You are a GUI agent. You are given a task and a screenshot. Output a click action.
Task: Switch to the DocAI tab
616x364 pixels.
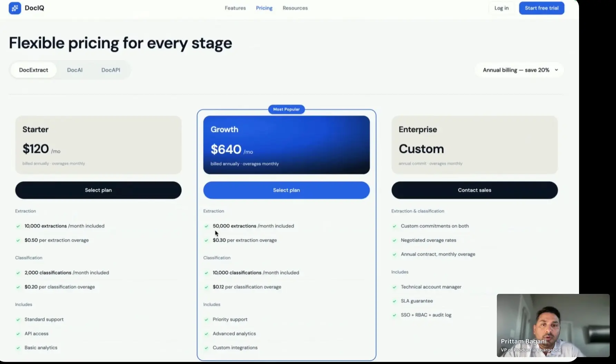(x=75, y=70)
